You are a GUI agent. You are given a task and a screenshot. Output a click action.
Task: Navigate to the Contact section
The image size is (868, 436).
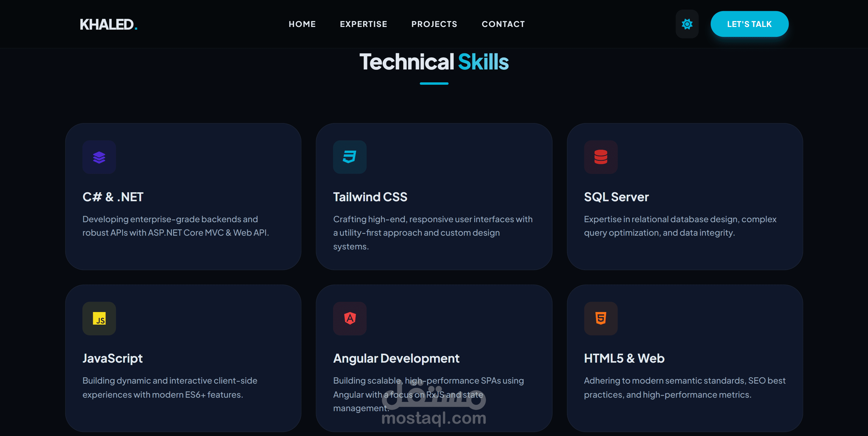click(503, 24)
